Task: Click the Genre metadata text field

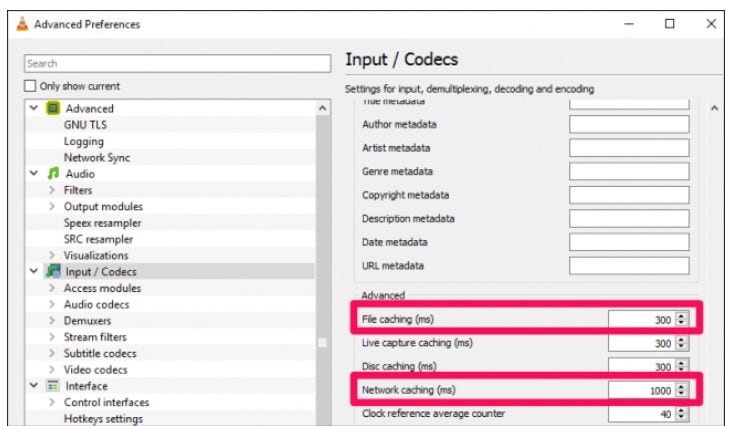Action: [x=629, y=172]
